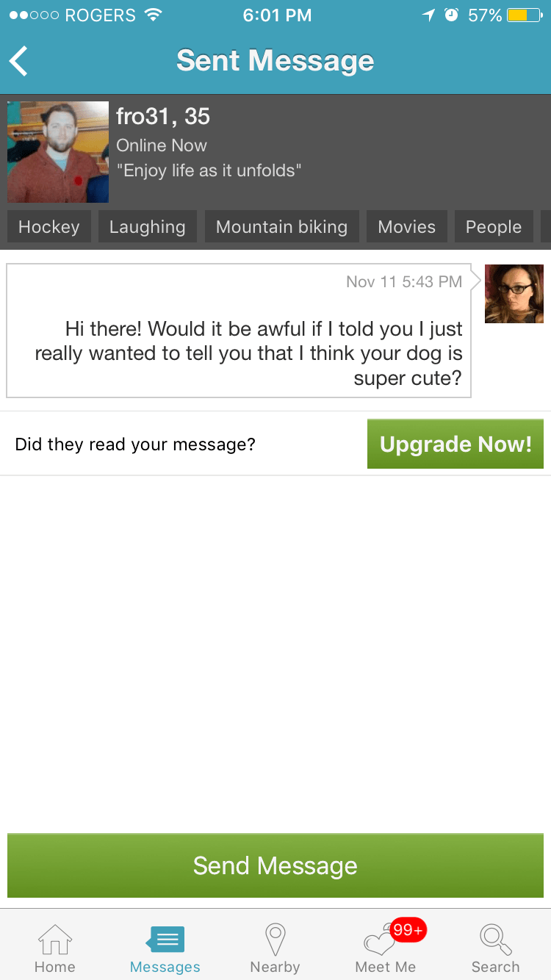Open the Search magnifier tab
The width and height of the screenshot is (551, 980).
495,948
